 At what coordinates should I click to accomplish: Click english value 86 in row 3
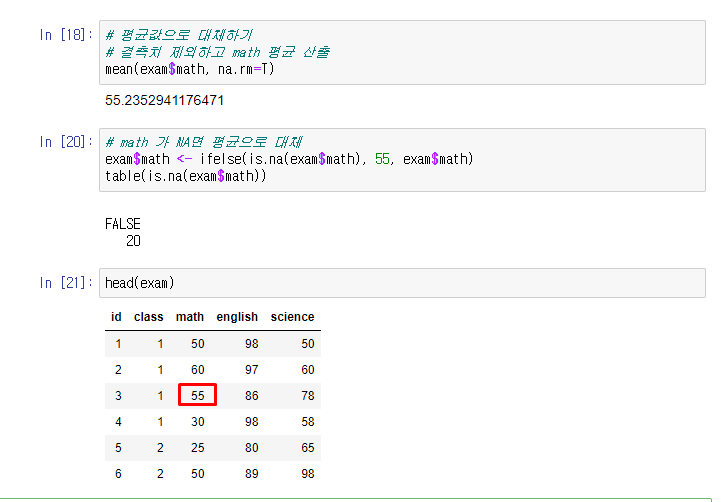coord(252,395)
